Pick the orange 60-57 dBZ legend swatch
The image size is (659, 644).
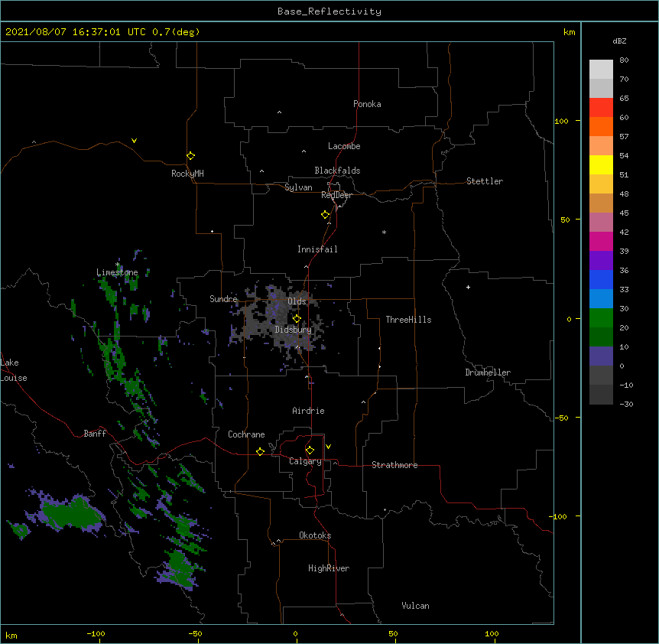pos(601,126)
